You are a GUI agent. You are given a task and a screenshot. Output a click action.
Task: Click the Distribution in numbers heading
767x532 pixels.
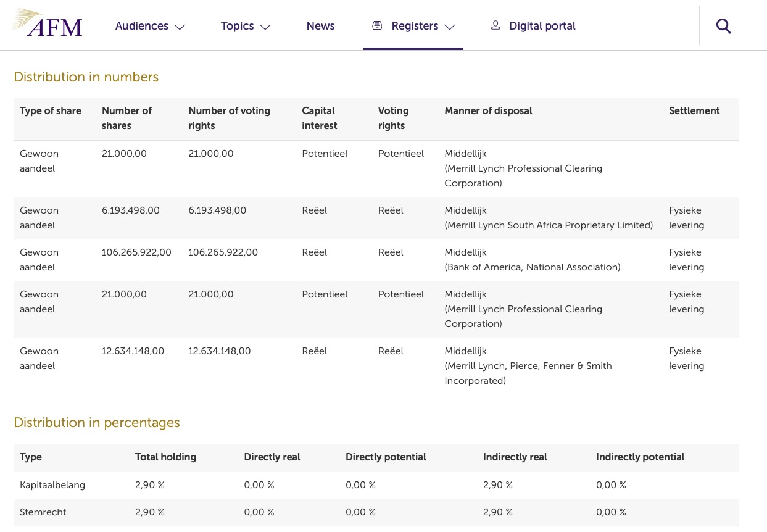point(86,77)
